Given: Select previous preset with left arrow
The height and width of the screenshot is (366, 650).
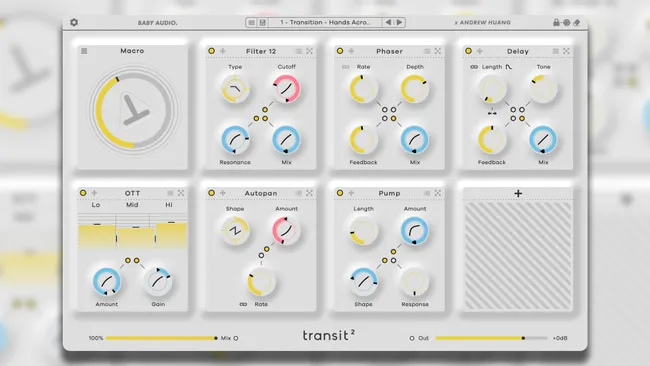Looking at the screenshot, I should pyautogui.click(x=388, y=22).
